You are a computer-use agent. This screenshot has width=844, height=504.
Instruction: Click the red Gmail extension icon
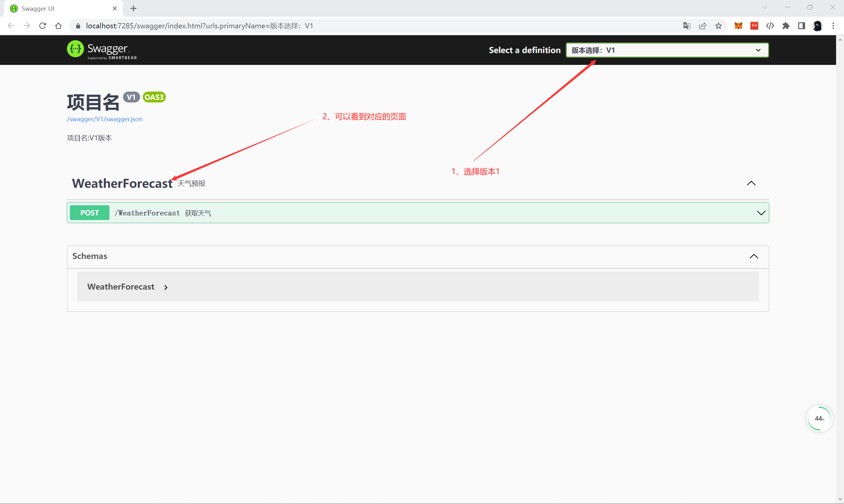click(754, 26)
